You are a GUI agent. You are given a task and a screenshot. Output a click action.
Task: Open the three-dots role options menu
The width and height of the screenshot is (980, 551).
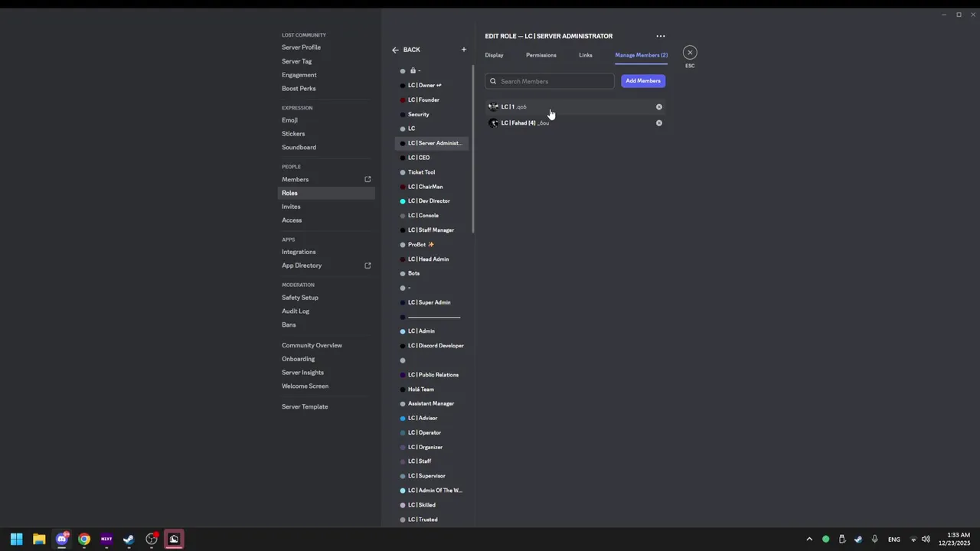pos(661,36)
